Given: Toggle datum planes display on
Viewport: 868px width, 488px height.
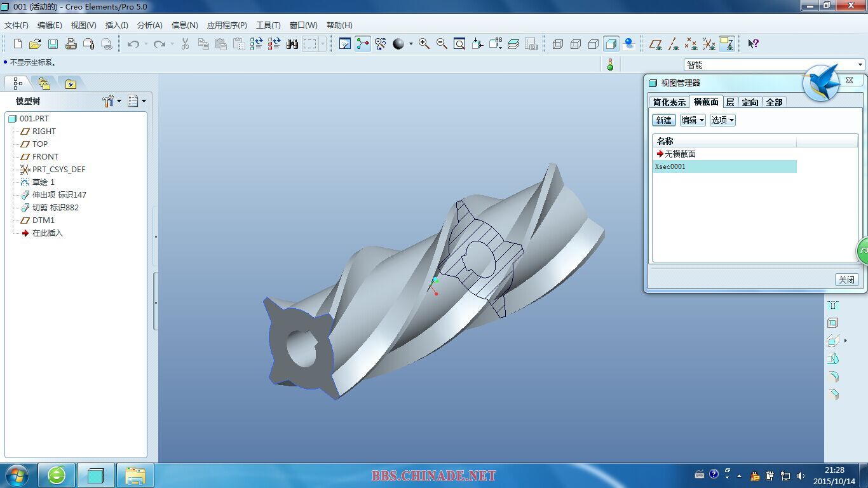Looking at the screenshot, I should click(x=655, y=44).
